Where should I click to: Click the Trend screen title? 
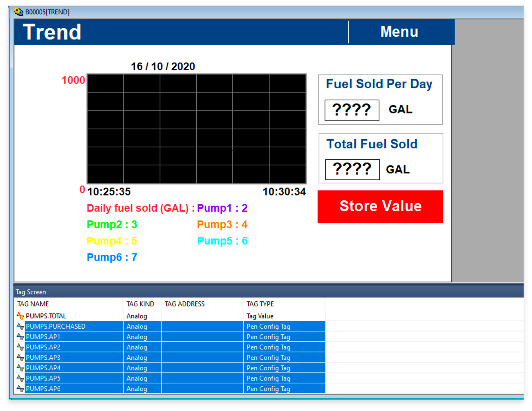52,32
